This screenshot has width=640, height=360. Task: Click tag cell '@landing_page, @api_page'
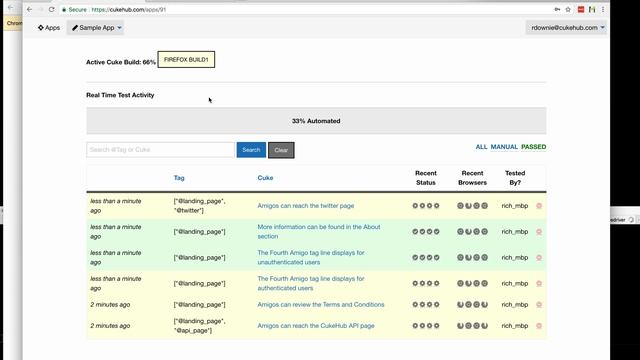(199, 326)
